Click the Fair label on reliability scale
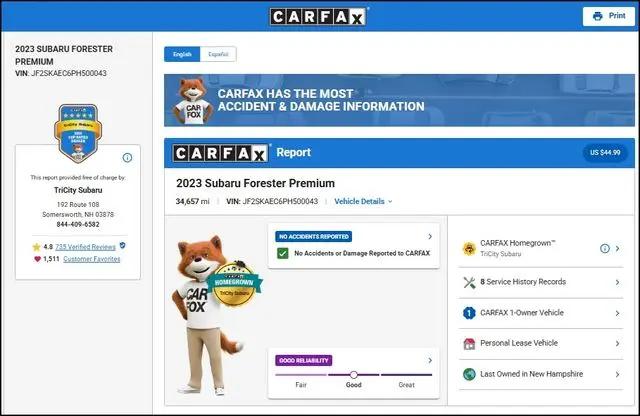 301,385
